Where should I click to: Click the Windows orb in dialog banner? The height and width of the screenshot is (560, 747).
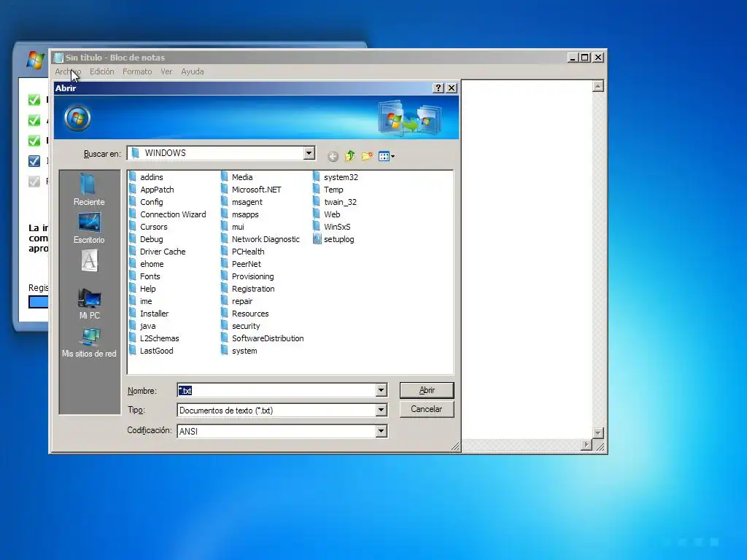(77, 118)
